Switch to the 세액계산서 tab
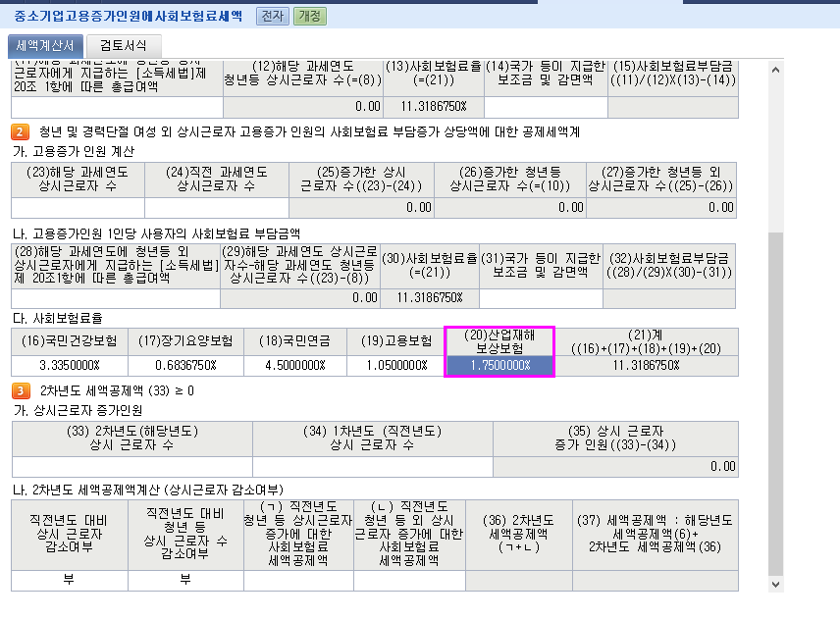Viewport: 840px width, 620px height. (x=45, y=46)
